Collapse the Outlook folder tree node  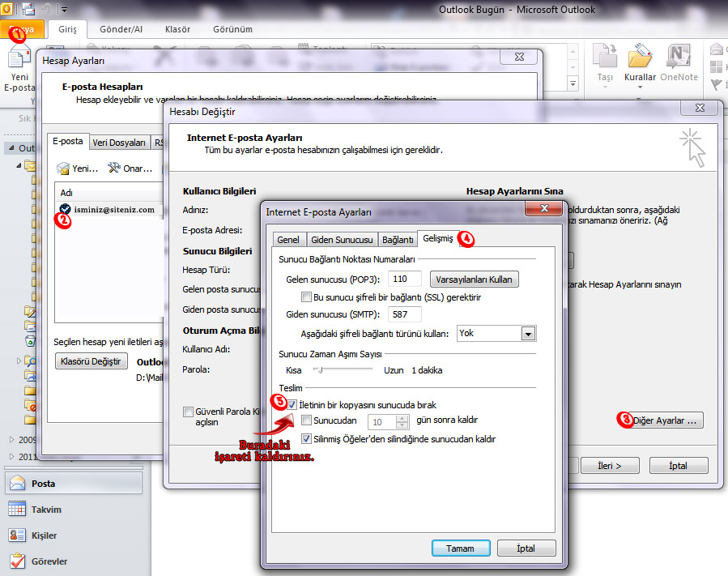pos(11,147)
